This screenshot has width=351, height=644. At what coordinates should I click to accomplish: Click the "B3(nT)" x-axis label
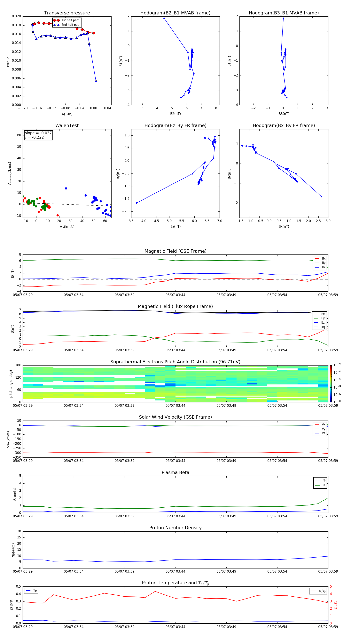point(284,114)
